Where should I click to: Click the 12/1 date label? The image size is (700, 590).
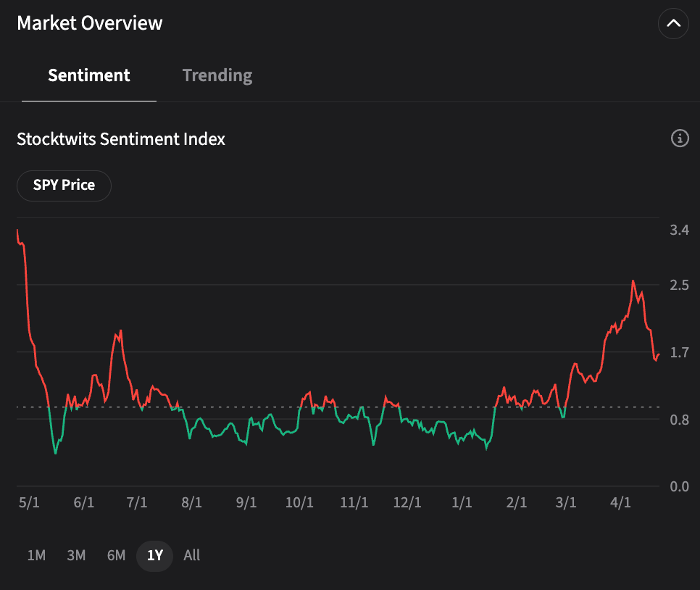(407, 502)
